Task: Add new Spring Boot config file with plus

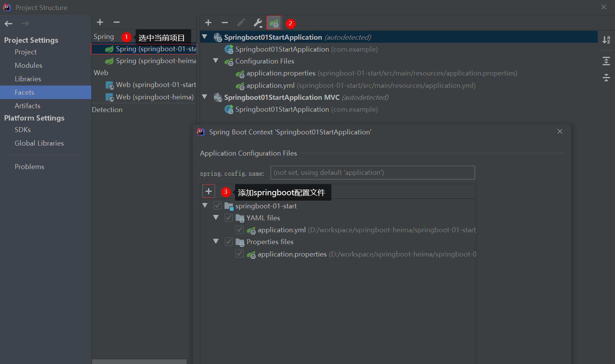Action: tap(208, 191)
